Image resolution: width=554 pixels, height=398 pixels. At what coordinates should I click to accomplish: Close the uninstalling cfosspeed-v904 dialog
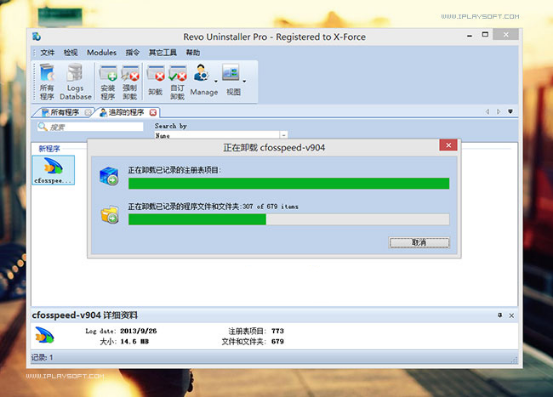[x=448, y=145]
